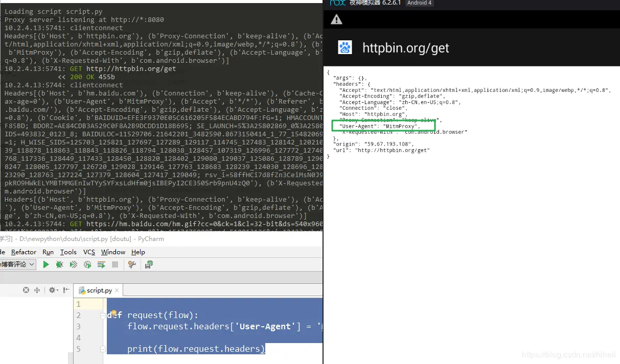
Task: Open the VCS menu
Action: [89, 252]
